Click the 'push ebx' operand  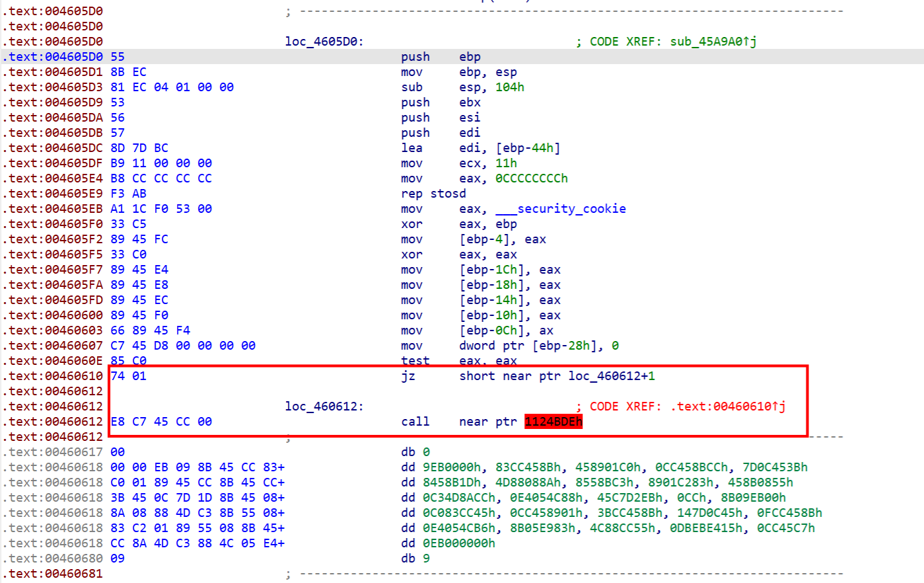tap(470, 102)
